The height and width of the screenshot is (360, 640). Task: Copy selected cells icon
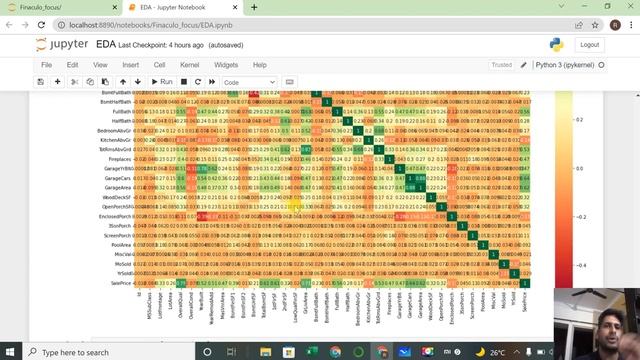(90, 82)
